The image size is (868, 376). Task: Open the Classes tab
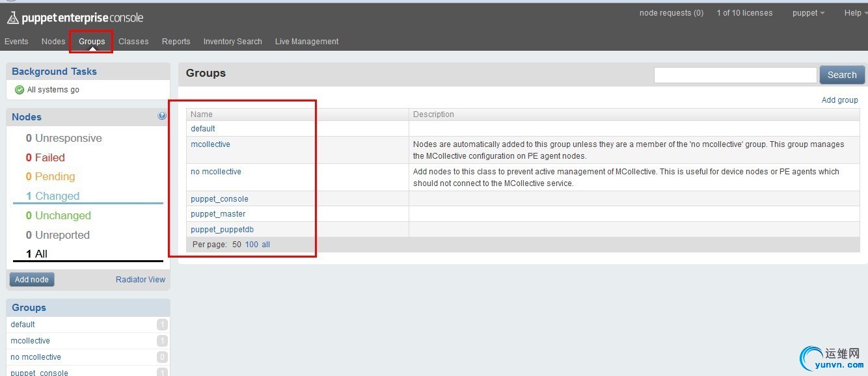click(133, 42)
